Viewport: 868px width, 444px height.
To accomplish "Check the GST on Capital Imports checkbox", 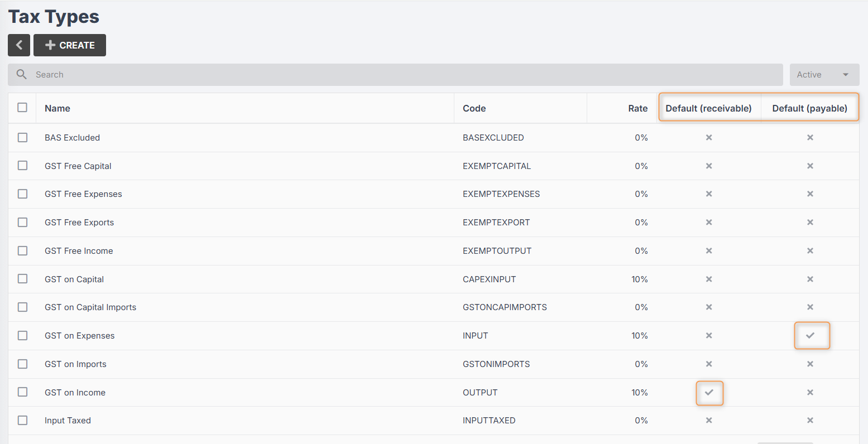I will [22, 307].
